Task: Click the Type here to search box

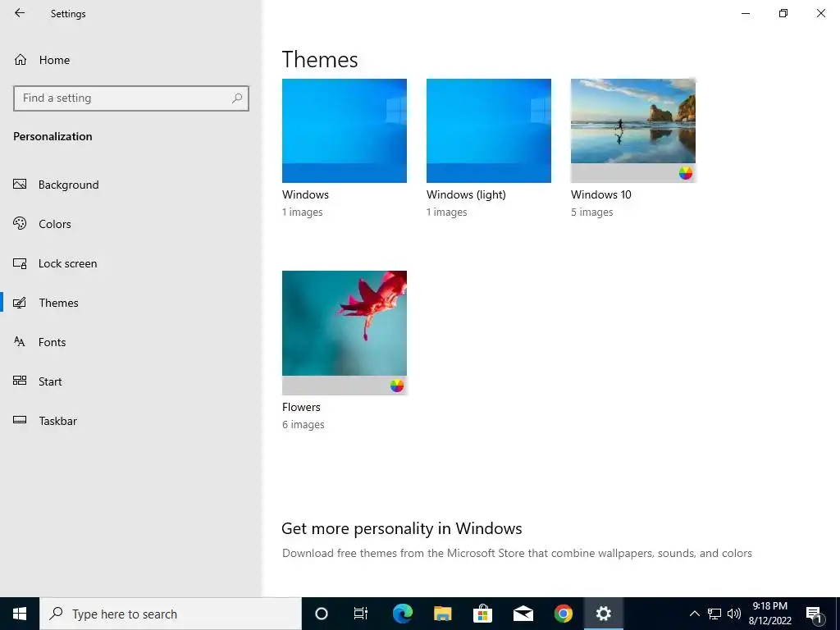Action: click(171, 614)
